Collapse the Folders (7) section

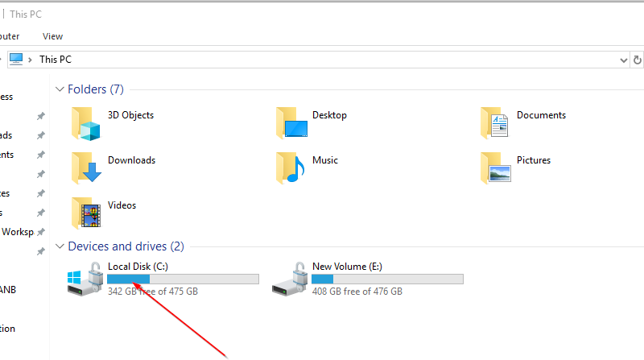60,89
